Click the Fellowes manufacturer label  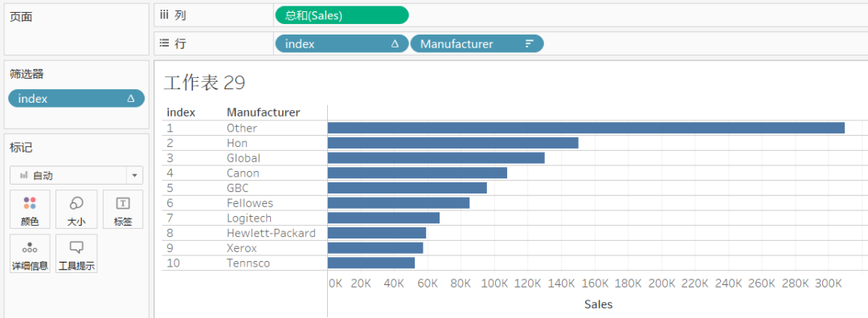(x=250, y=203)
